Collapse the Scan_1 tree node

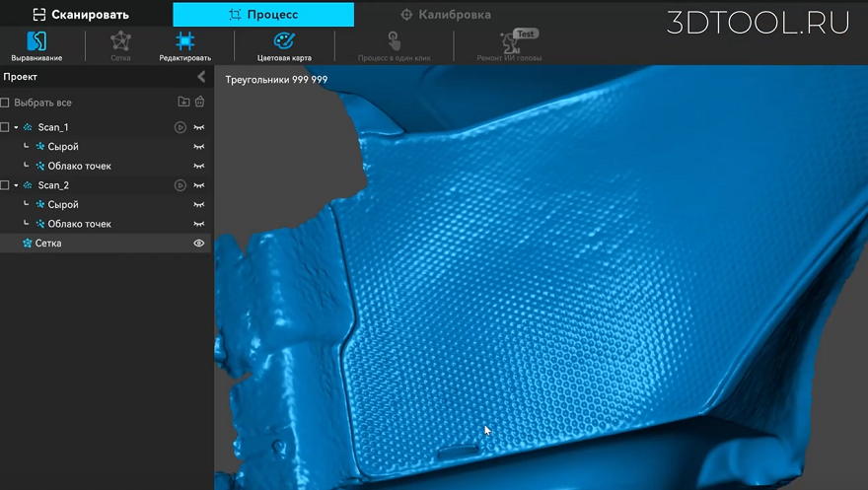point(16,128)
